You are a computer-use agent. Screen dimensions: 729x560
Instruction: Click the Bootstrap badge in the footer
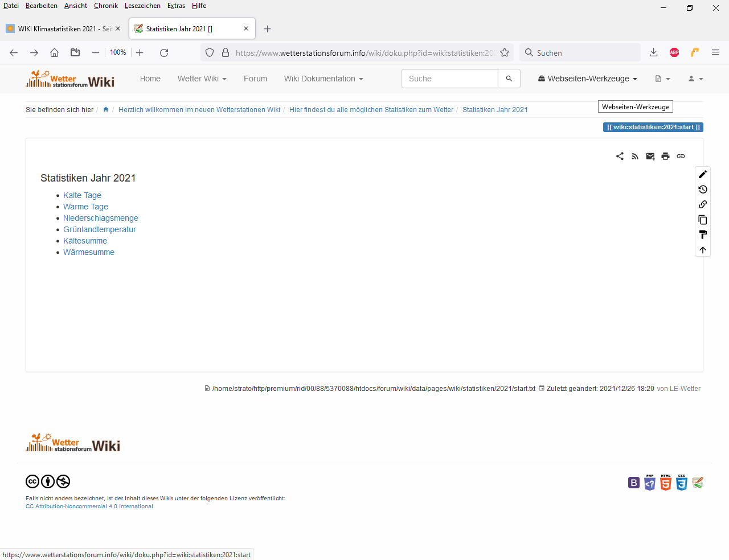point(634,483)
